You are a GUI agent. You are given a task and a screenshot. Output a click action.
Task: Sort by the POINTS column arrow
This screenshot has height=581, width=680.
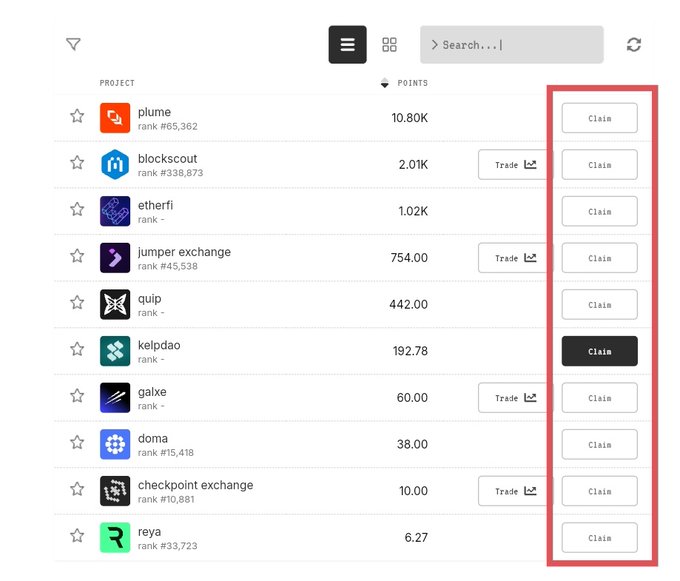click(385, 82)
